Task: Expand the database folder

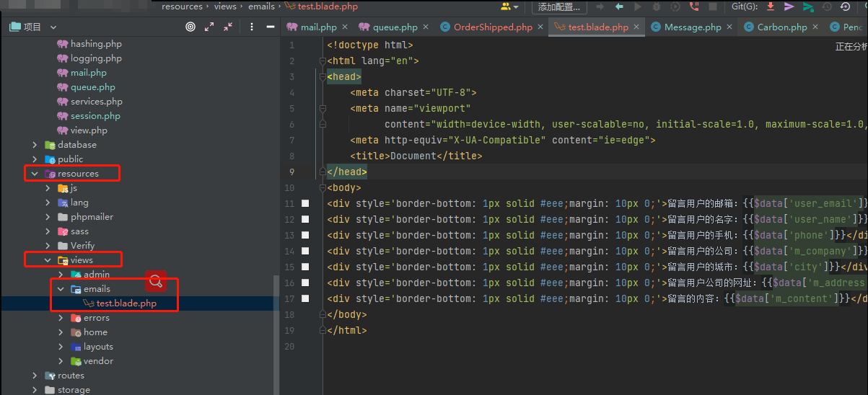Action: click(35, 145)
